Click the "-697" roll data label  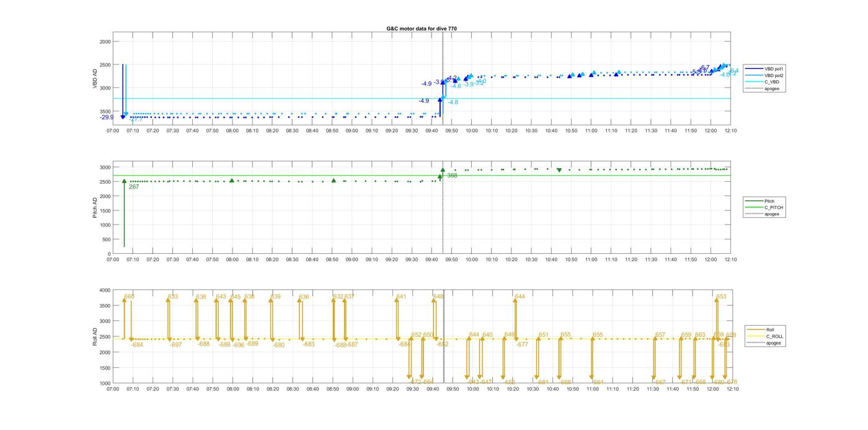[x=176, y=345]
